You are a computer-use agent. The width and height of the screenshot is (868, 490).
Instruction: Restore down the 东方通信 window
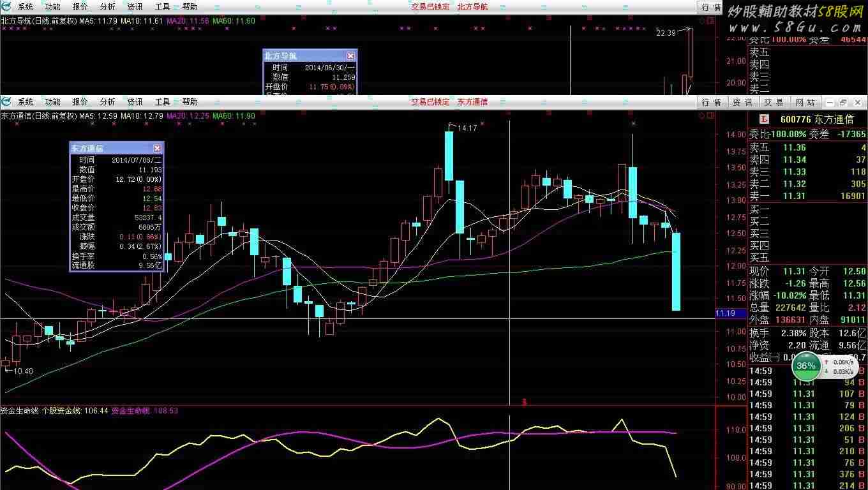843,102
